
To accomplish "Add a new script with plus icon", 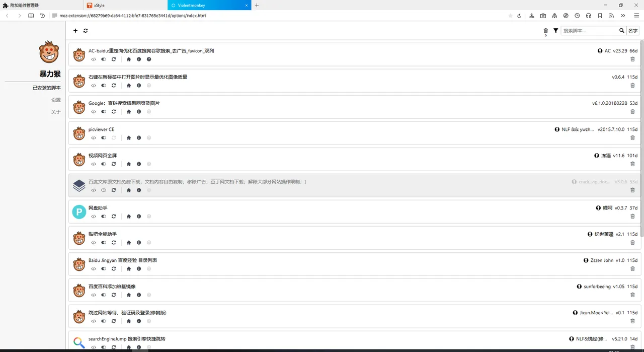I will [x=75, y=31].
